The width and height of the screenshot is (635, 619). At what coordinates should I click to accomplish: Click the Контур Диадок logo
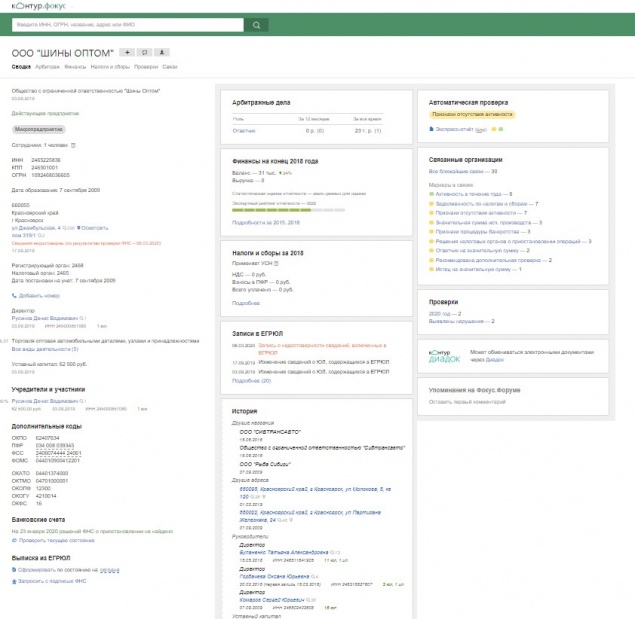444,356
